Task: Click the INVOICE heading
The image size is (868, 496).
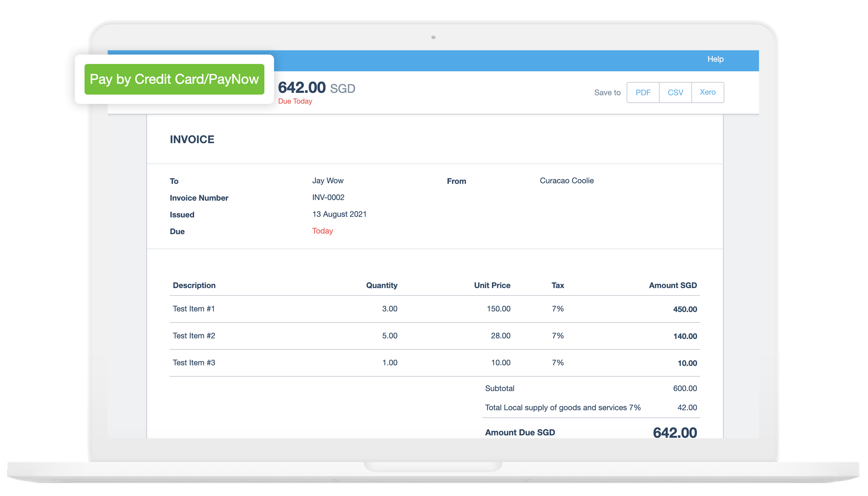Action: point(192,139)
